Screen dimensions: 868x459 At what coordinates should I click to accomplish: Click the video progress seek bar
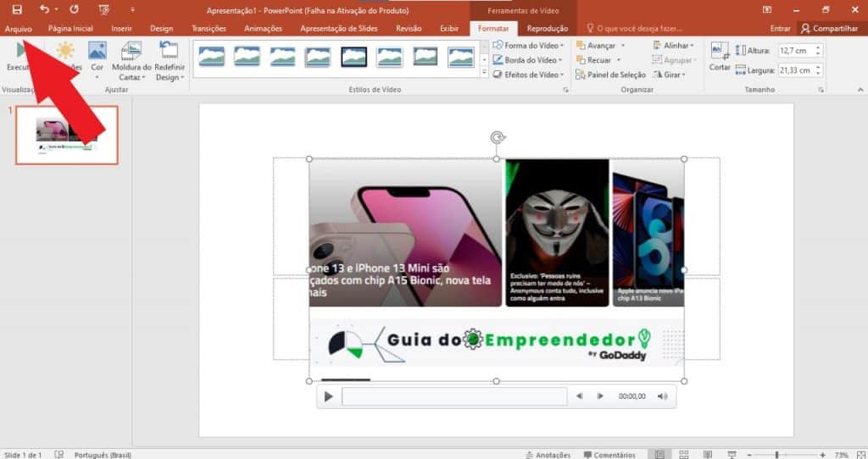[454, 396]
